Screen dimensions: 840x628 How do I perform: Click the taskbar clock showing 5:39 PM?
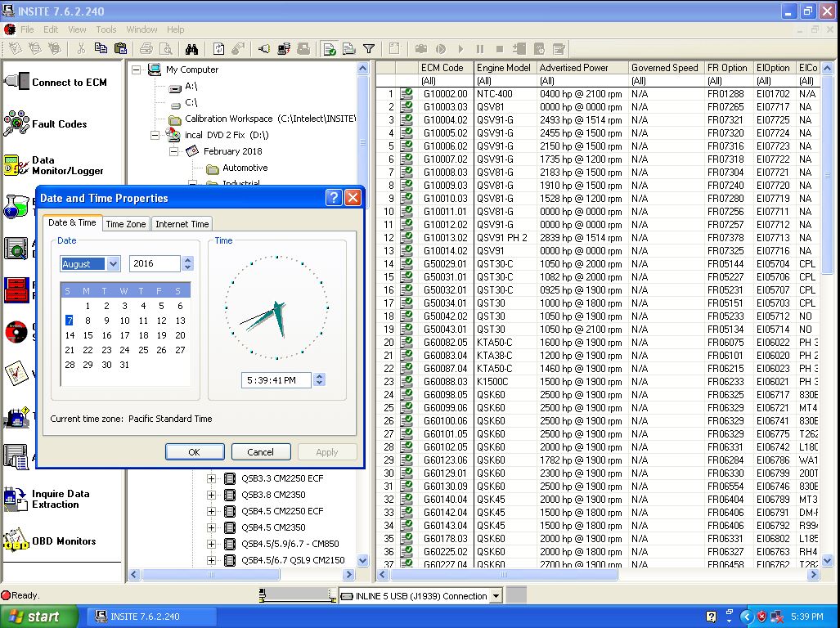[x=806, y=617]
